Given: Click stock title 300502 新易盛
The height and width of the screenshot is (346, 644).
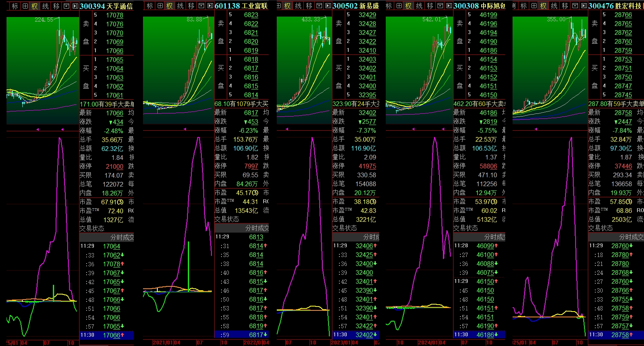Looking at the screenshot, I should coord(356,6).
